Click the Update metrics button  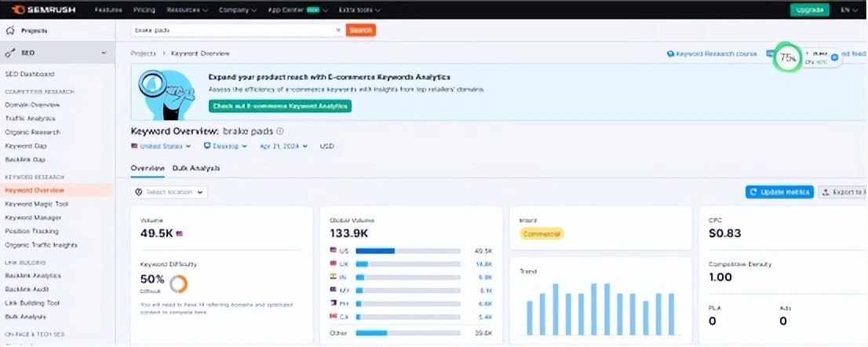point(779,192)
